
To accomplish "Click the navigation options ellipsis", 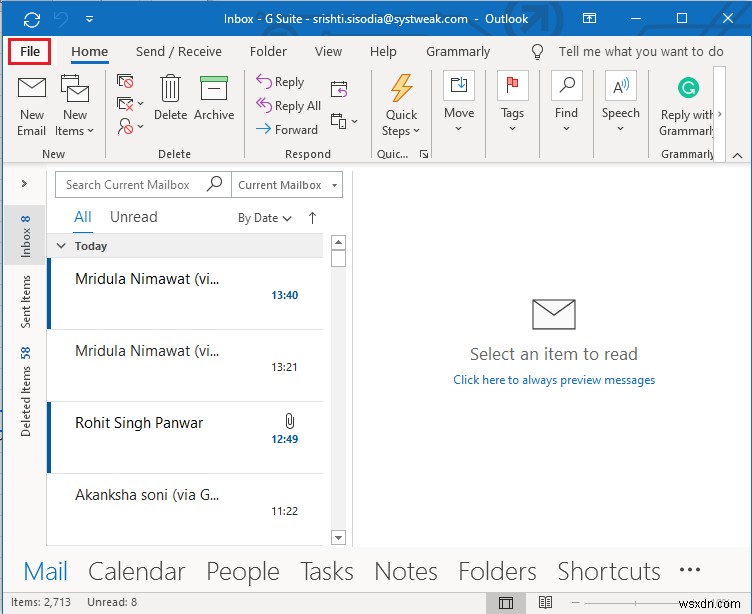I will (x=690, y=570).
